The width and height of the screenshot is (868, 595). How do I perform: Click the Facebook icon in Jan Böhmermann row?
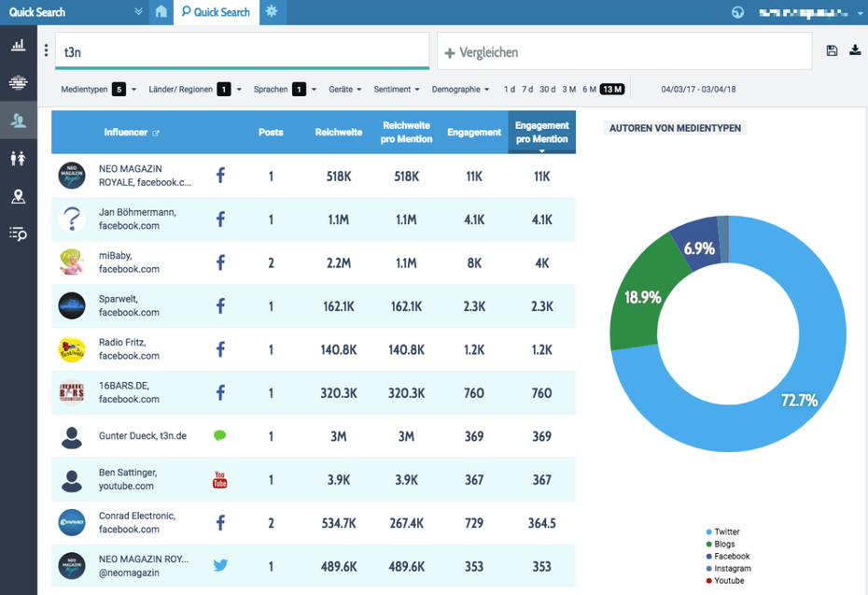coord(220,220)
